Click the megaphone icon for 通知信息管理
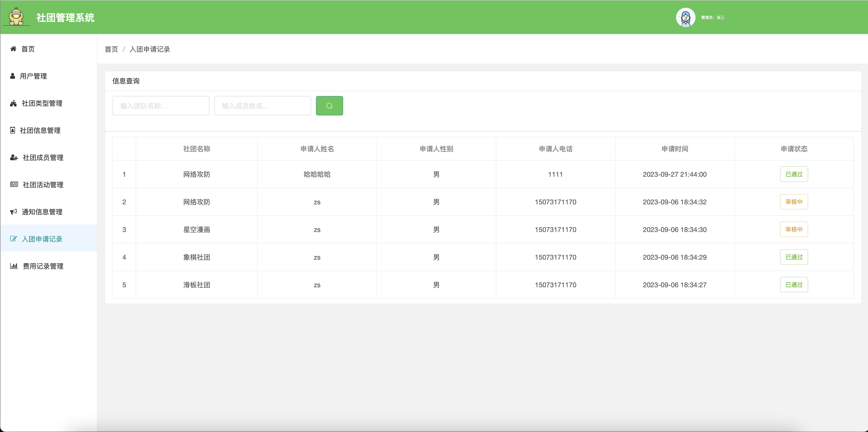This screenshot has height=432, width=868. (x=14, y=212)
